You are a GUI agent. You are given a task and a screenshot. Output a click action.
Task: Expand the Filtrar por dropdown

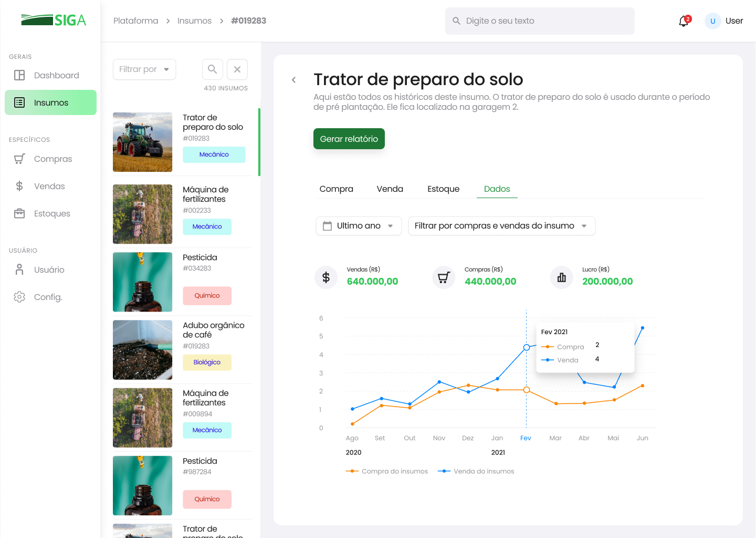[144, 69]
